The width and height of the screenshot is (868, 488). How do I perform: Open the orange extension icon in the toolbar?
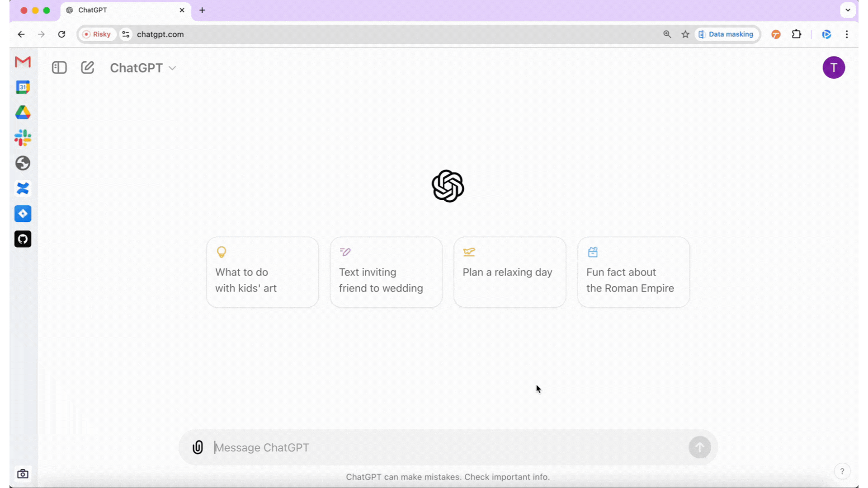[776, 34]
